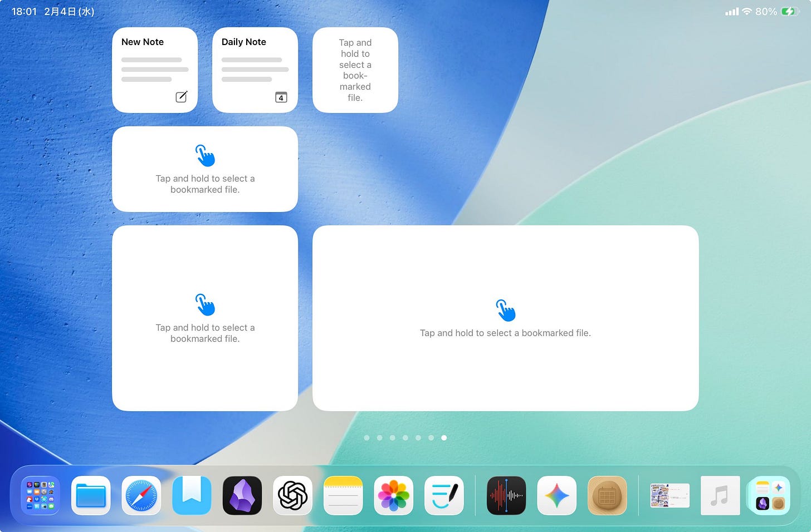The image size is (811, 532).
Task: Open the App Library icon in dock
Action: click(x=40, y=495)
